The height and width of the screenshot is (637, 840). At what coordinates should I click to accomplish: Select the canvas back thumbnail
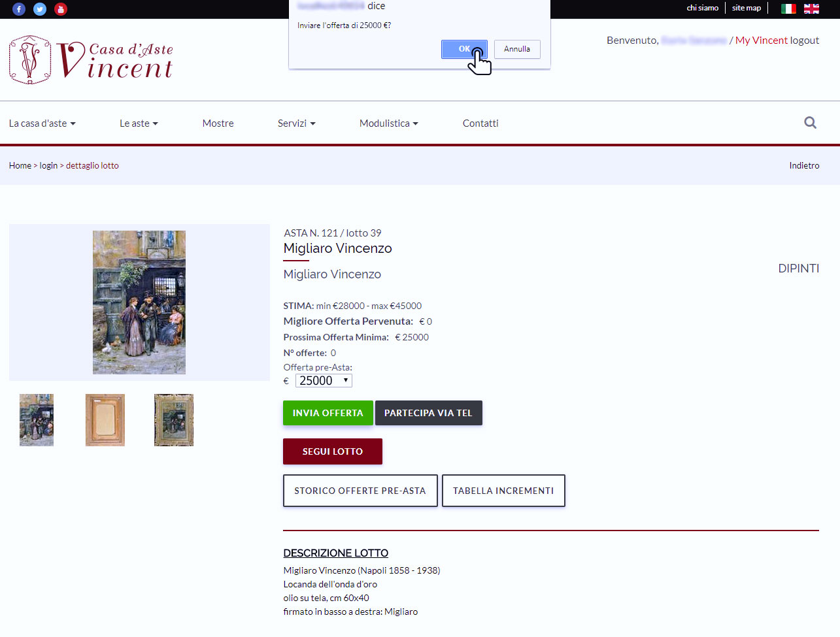coord(105,420)
